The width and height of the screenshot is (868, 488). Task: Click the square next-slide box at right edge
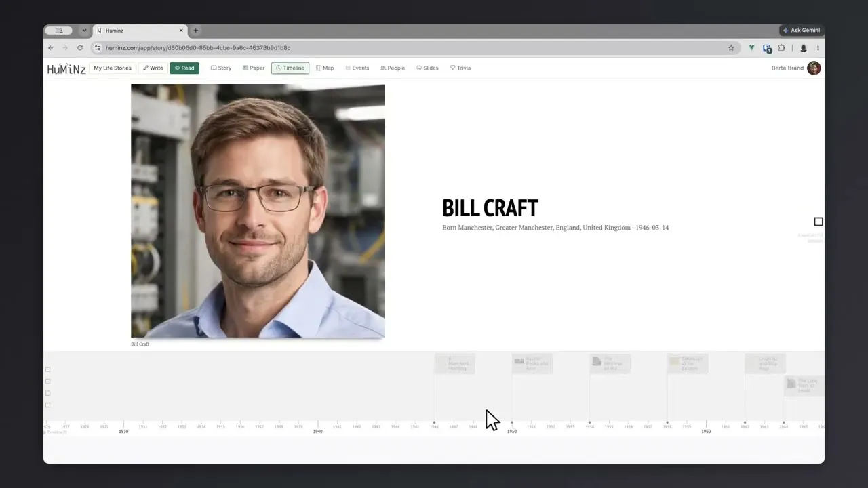(818, 222)
